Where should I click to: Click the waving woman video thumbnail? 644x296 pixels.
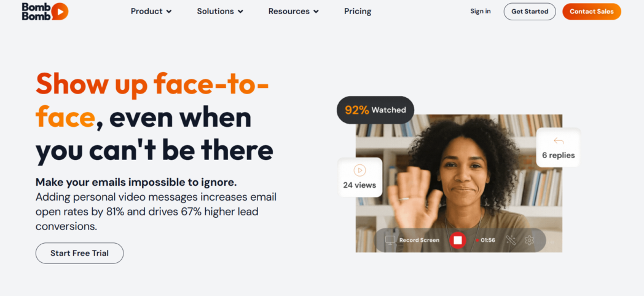[x=459, y=183]
